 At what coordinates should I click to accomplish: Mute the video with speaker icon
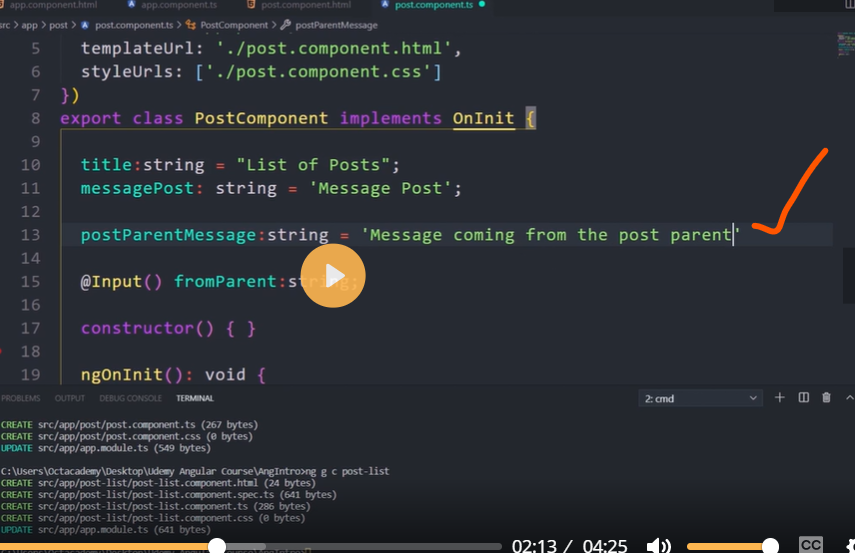(658, 546)
